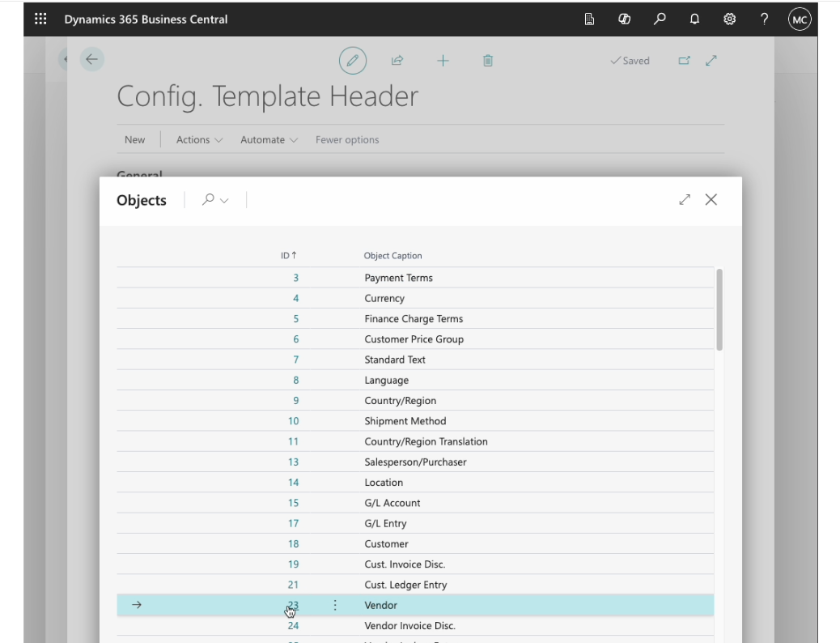This screenshot has height=643, width=840.
Task: Click the search magnifier in top bar
Action: coord(660,19)
